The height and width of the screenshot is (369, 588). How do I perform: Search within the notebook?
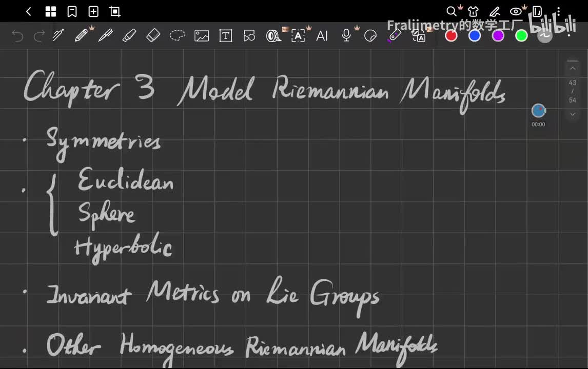[x=452, y=12]
